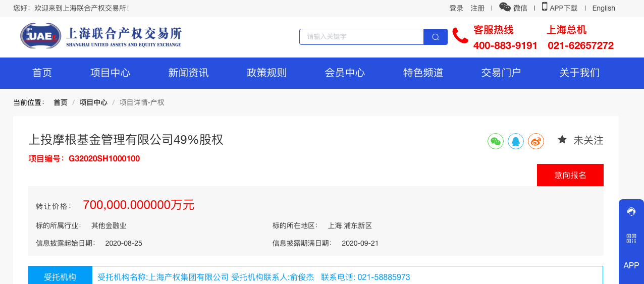Click 首页 in breadcrumb
644x284 pixels.
[x=61, y=102]
